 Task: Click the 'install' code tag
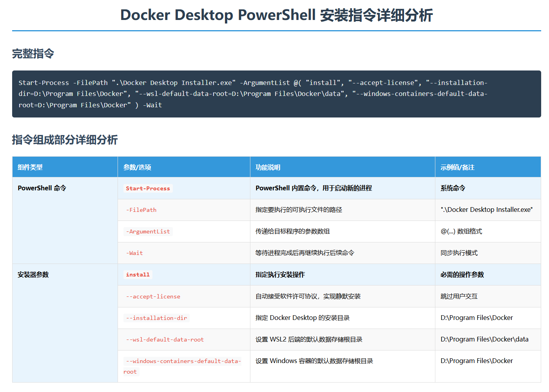click(138, 275)
